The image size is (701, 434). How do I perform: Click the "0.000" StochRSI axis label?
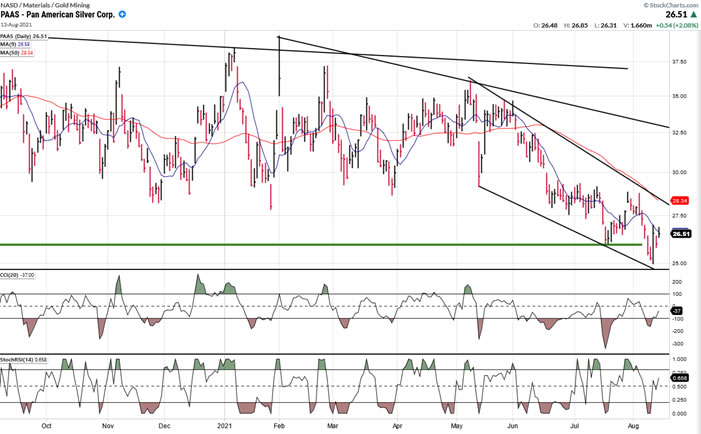point(680,414)
